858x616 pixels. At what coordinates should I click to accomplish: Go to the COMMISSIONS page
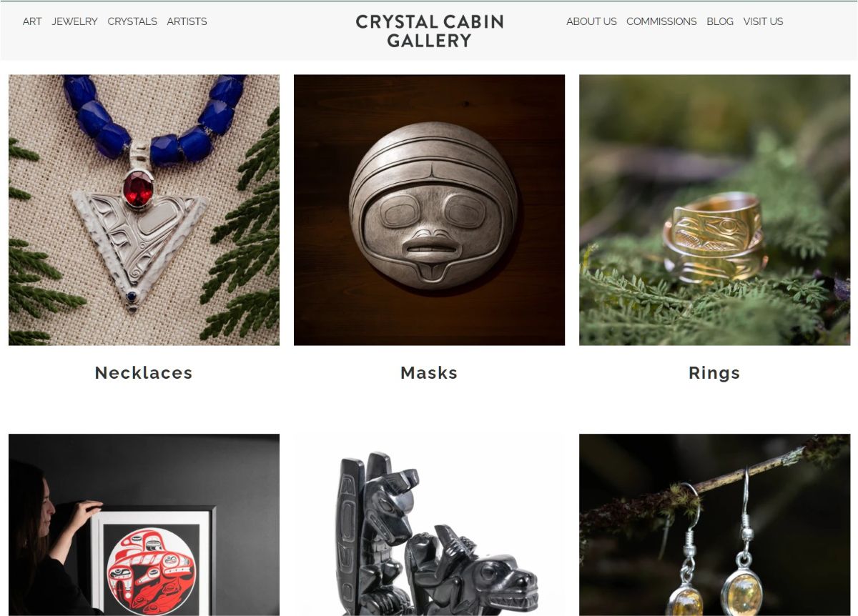(661, 21)
